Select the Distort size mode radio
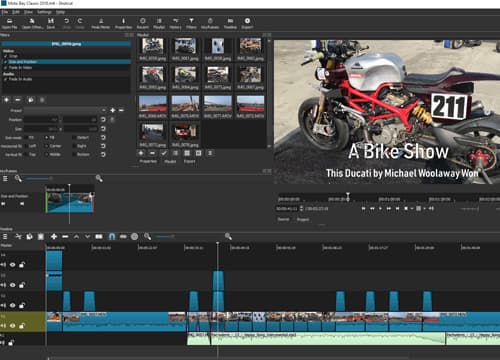Screen dimensions: 500x360 pos(74,137)
